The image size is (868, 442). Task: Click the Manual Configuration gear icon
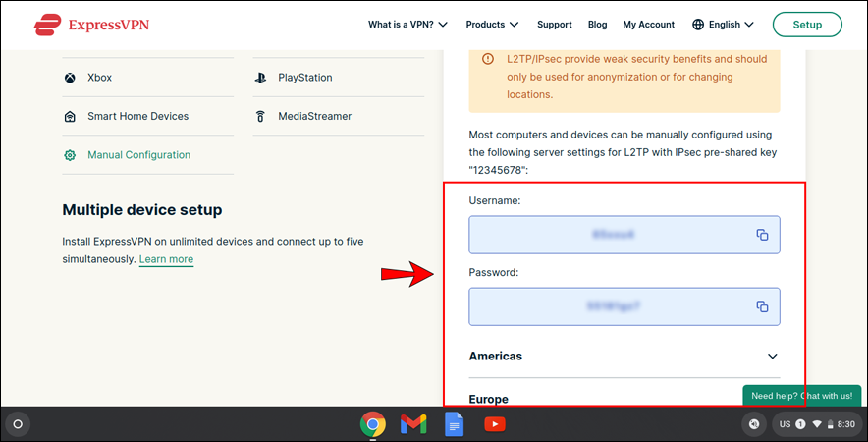(x=70, y=155)
